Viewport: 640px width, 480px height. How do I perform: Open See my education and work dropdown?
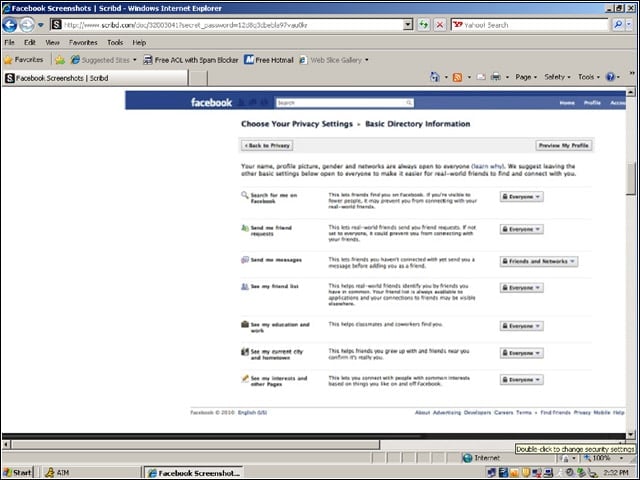click(x=521, y=326)
